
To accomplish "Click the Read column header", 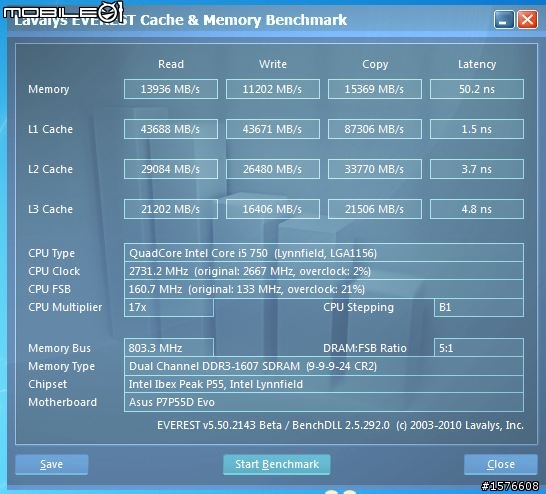I will tap(171, 64).
